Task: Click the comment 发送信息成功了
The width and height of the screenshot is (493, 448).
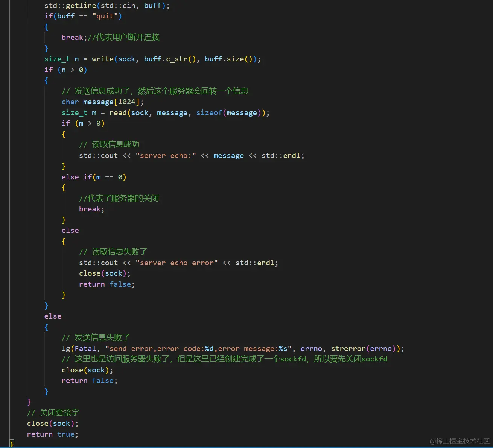Action: (x=155, y=91)
